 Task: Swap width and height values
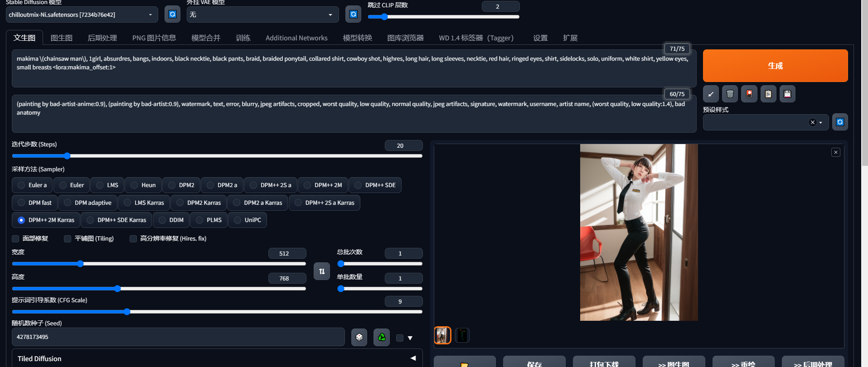pos(322,271)
